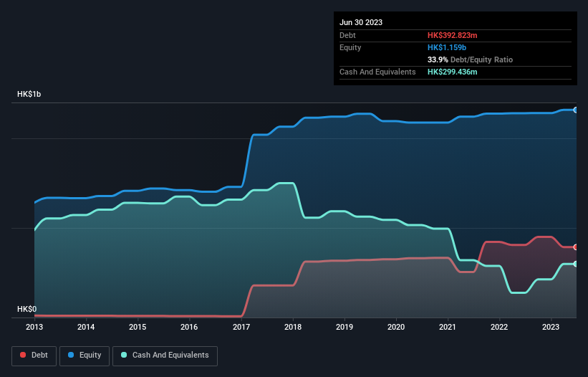Click the 2015 x-axis label
The height and width of the screenshot is (377, 588).
138,327
